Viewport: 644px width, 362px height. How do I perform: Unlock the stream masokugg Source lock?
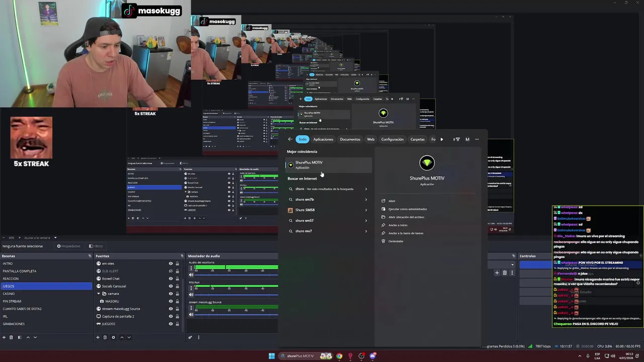click(177, 309)
